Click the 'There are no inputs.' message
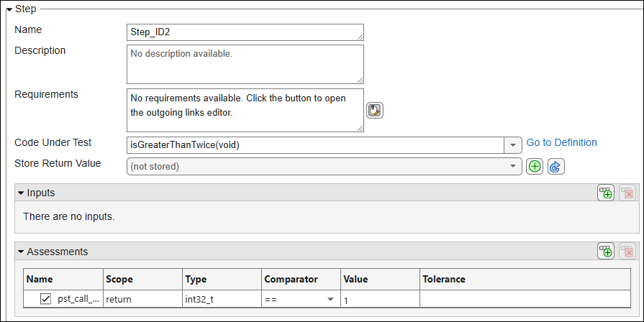 69,216
